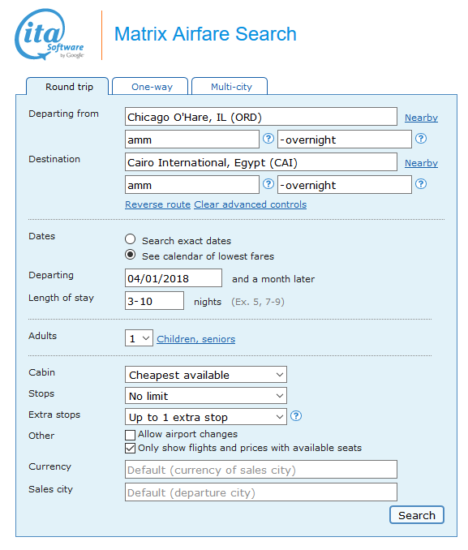The height and width of the screenshot is (550, 468).
Task: Click Clear advanced controls link
Action: click(x=250, y=204)
